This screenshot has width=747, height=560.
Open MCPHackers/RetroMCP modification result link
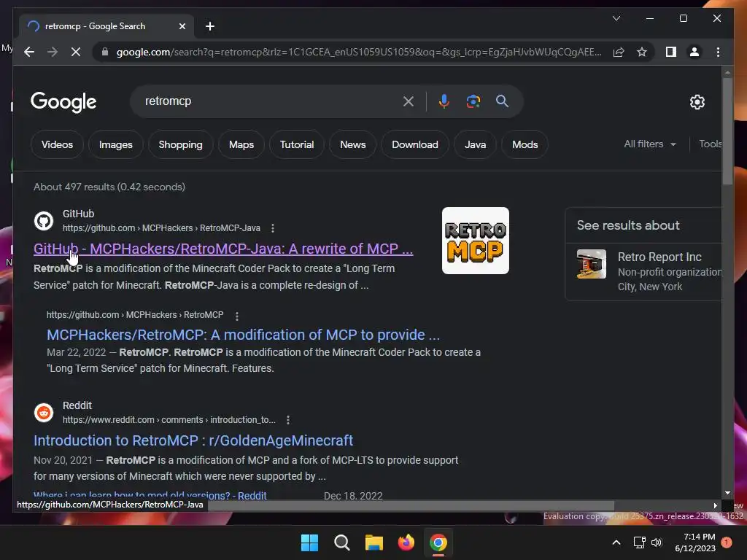coord(243,335)
